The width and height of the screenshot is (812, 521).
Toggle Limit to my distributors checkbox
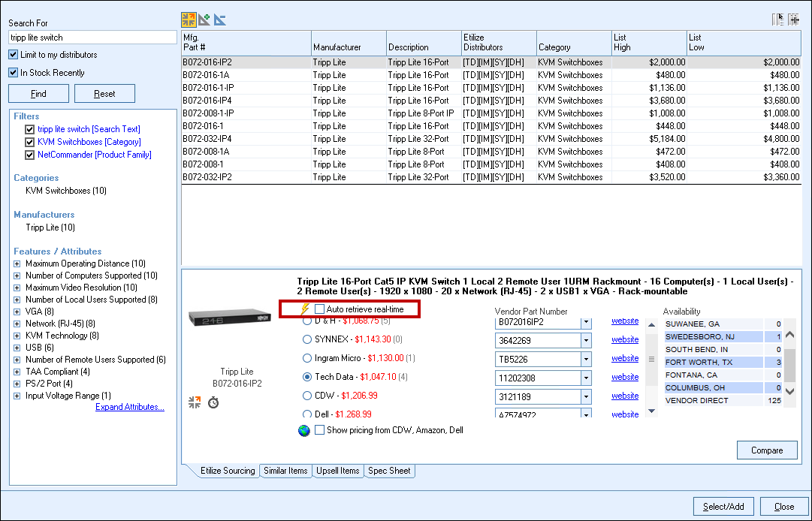pyautogui.click(x=14, y=54)
